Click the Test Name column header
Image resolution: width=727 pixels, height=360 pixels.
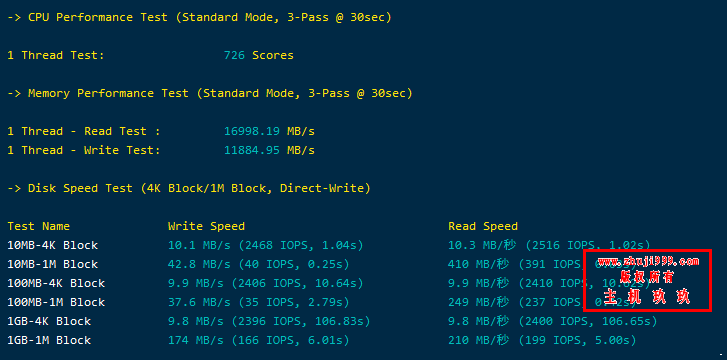click(38, 226)
